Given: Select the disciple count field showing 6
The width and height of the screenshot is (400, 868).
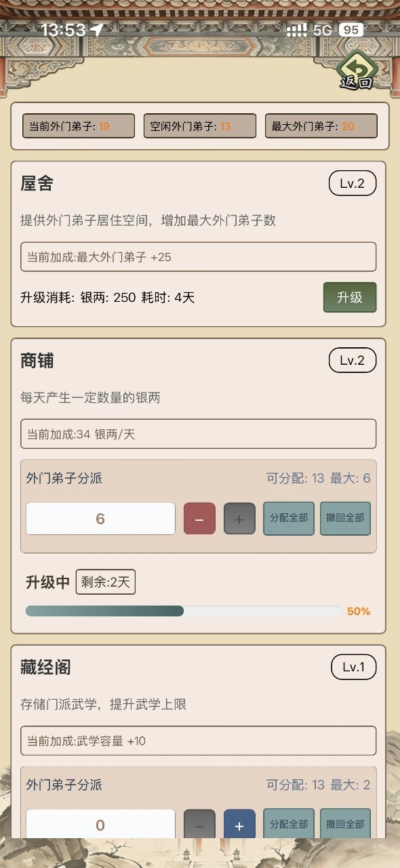Looking at the screenshot, I should click(x=100, y=518).
